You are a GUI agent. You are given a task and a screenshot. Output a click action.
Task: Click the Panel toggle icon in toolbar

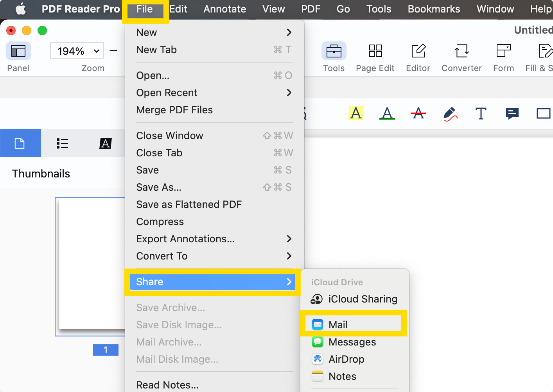pyautogui.click(x=18, y=51)
